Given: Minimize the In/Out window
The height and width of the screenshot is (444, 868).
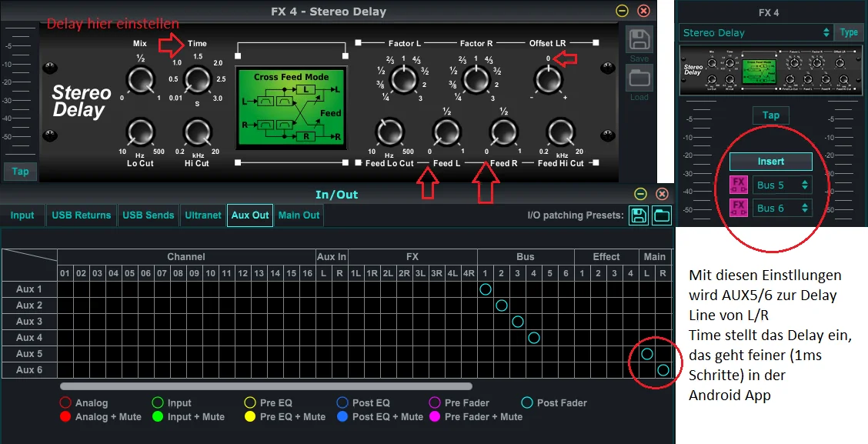Looking at the screenshot, I should (x=640, y=194).
